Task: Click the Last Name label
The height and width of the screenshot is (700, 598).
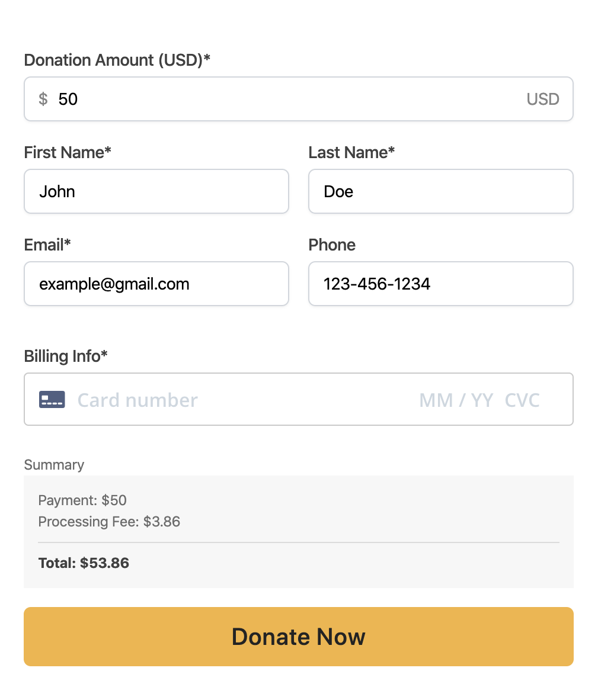Action: coord(351,152)
